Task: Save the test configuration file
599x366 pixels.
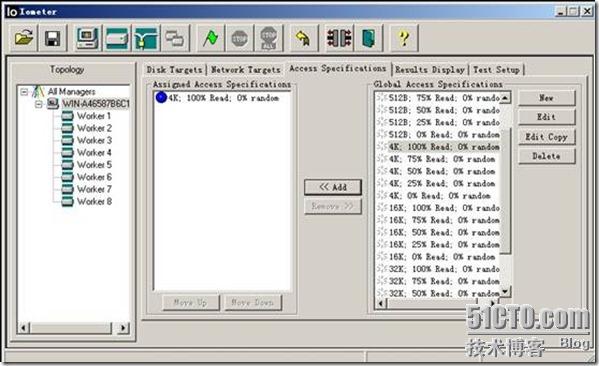Action: point(52,38)
